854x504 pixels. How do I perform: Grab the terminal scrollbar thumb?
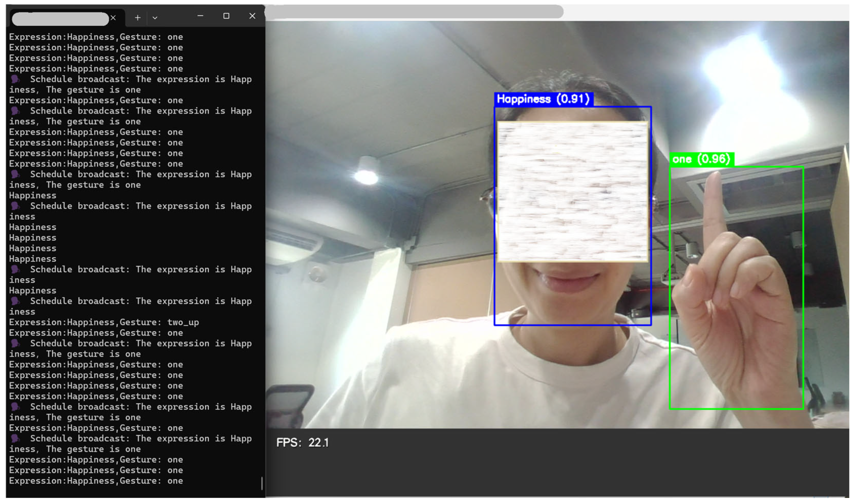coord(262,483)
